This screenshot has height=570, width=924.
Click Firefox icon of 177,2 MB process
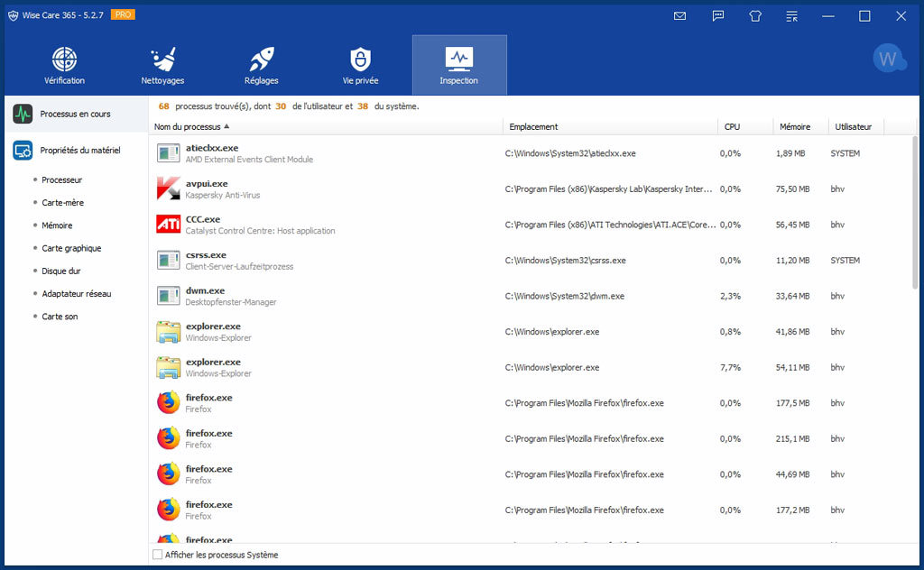tap(168, 510)
